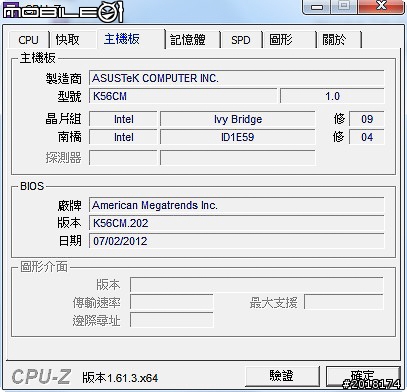The height and width of the screenshot is (392, 407).
Task: Click the chipset vendor Intel field
Action: coord(123,119)
